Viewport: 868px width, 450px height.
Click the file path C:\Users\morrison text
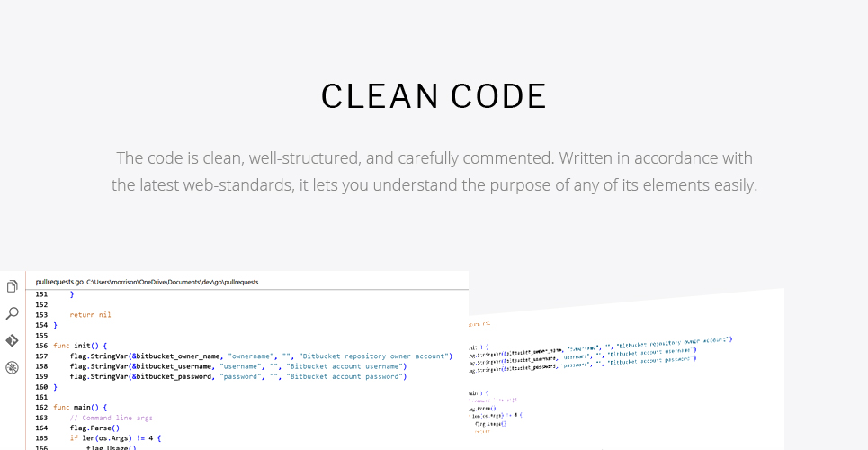pyautogui.click(x=172, y=282)
